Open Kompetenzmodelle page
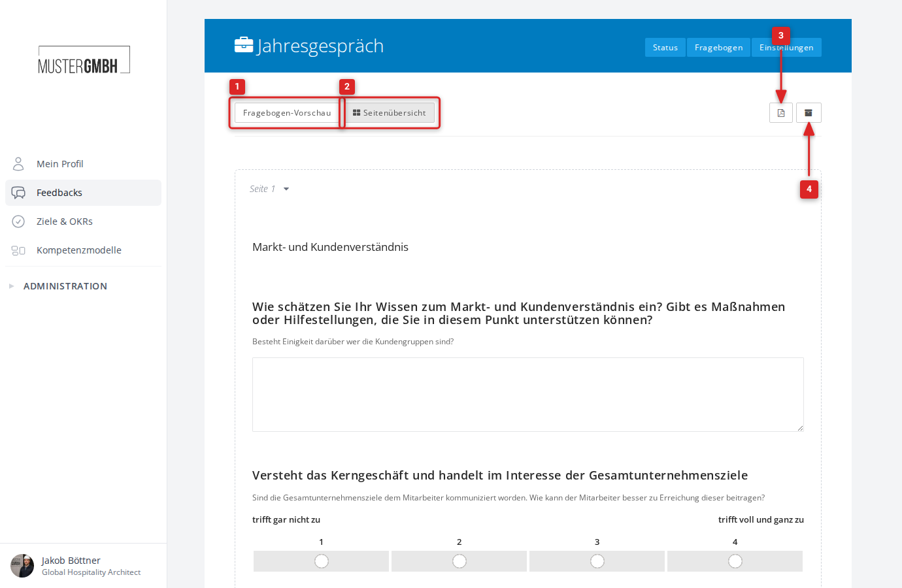 [83, 250]
